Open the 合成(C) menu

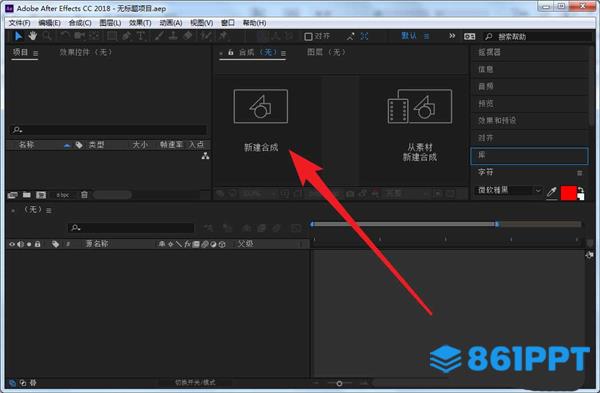coord(80,23)
